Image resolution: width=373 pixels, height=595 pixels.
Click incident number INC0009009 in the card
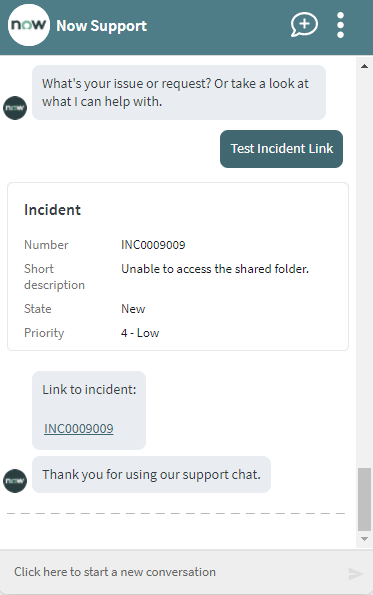click(x=153, y=245)
